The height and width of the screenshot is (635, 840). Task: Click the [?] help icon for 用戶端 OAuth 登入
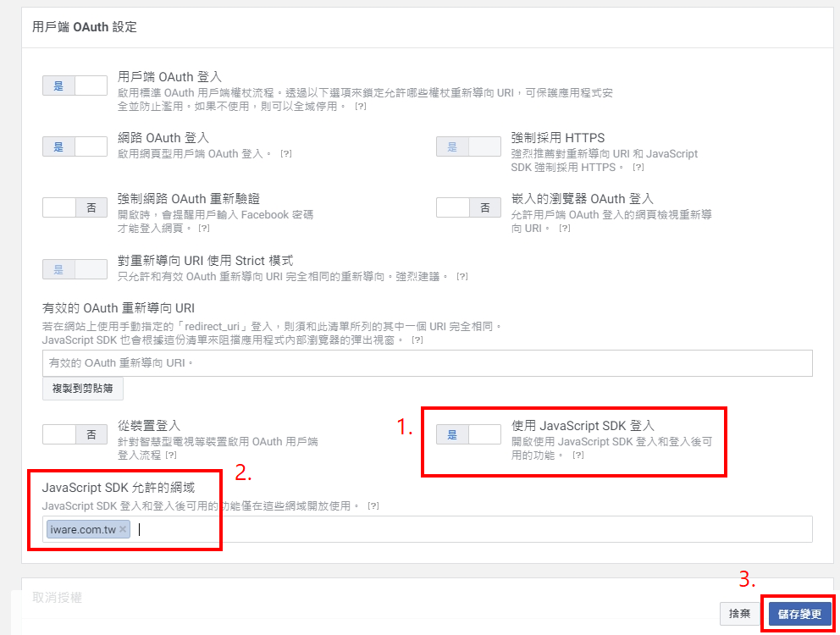[361, 106]
